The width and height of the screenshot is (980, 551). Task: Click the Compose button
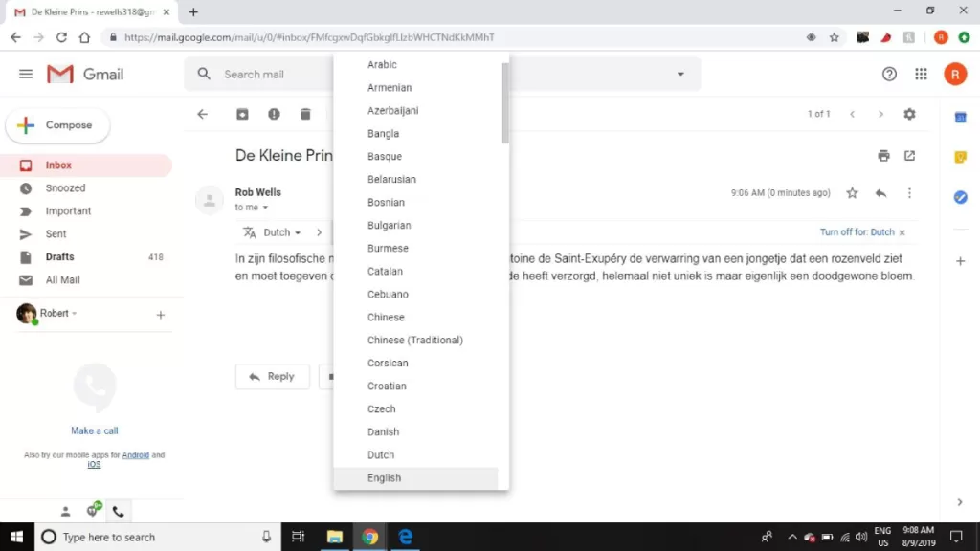pos(57,125)
